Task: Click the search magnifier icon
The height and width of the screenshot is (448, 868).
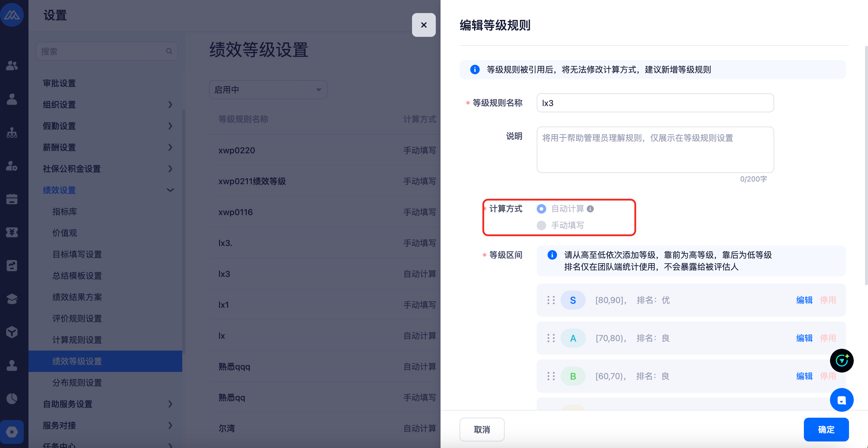Action: click(169, 51)
